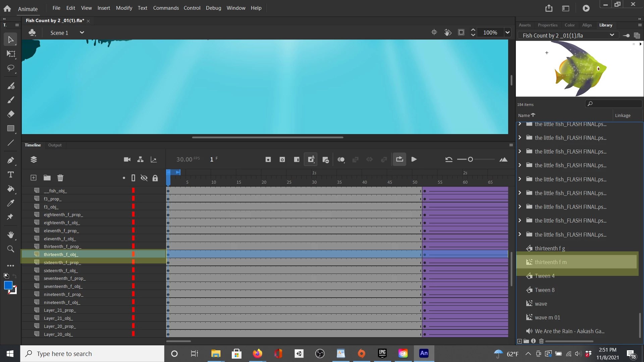Delete the selected layer with trash icon
The image size is (644, 362).
click(60, 178)
